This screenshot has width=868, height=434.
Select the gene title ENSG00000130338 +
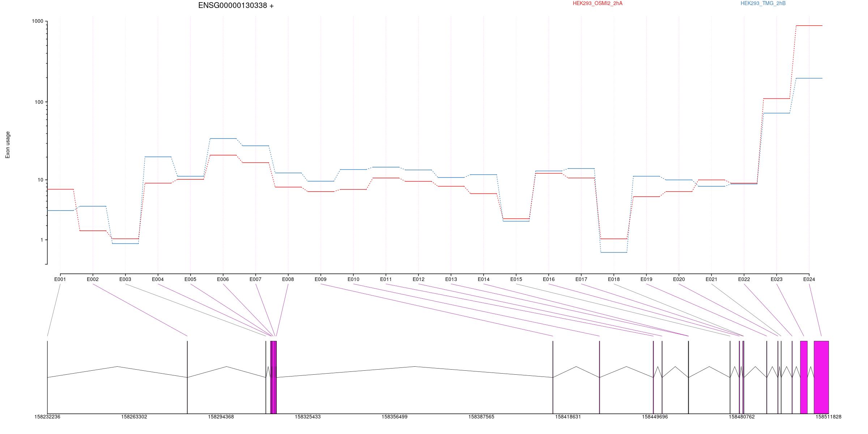[x=236, y=5]
